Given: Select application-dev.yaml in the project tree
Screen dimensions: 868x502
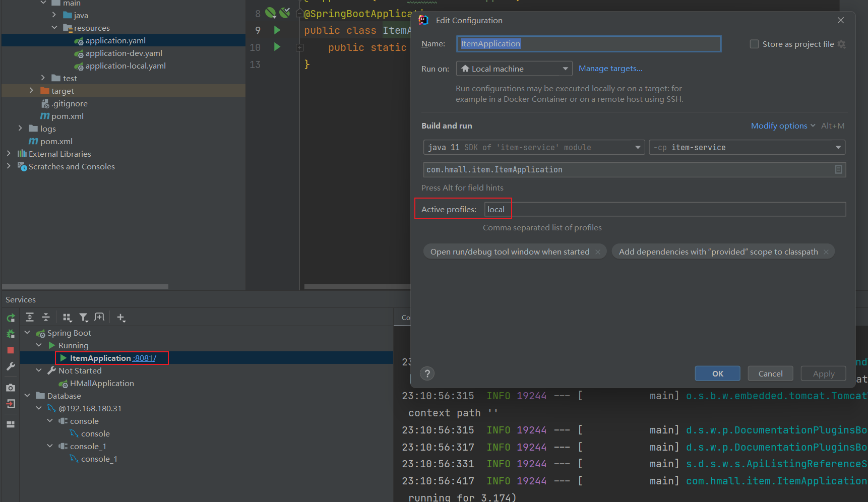Looking at the screenshot, I should pyautogui.click(x=123, y=53).
